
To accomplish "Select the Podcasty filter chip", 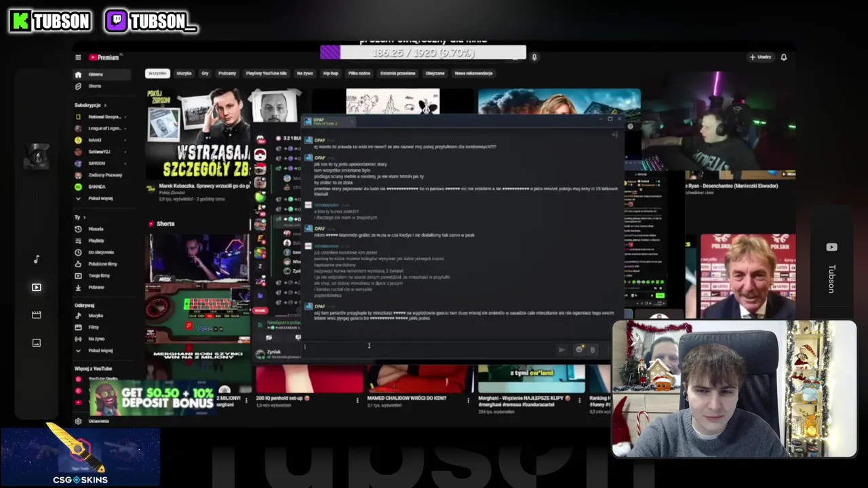I will 227,73.
